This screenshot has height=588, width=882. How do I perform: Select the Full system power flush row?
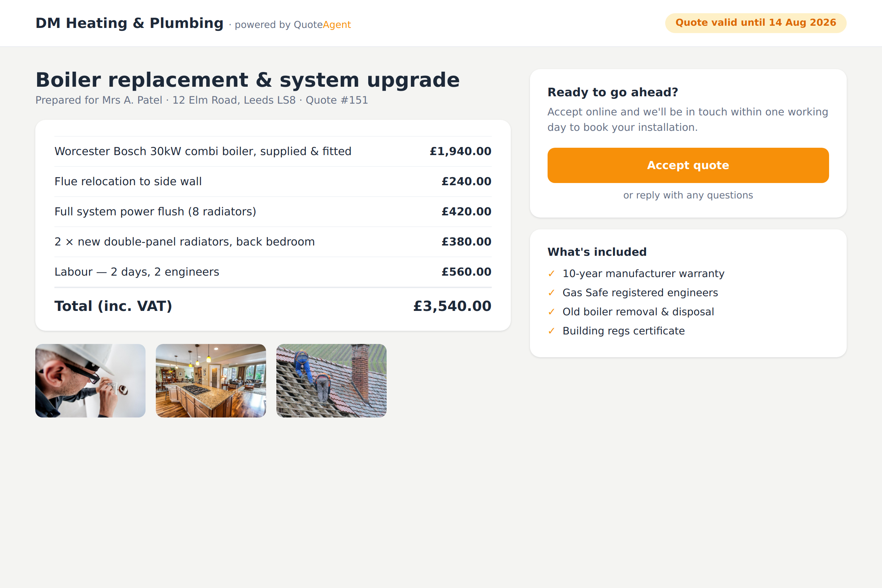coord(273,212)
